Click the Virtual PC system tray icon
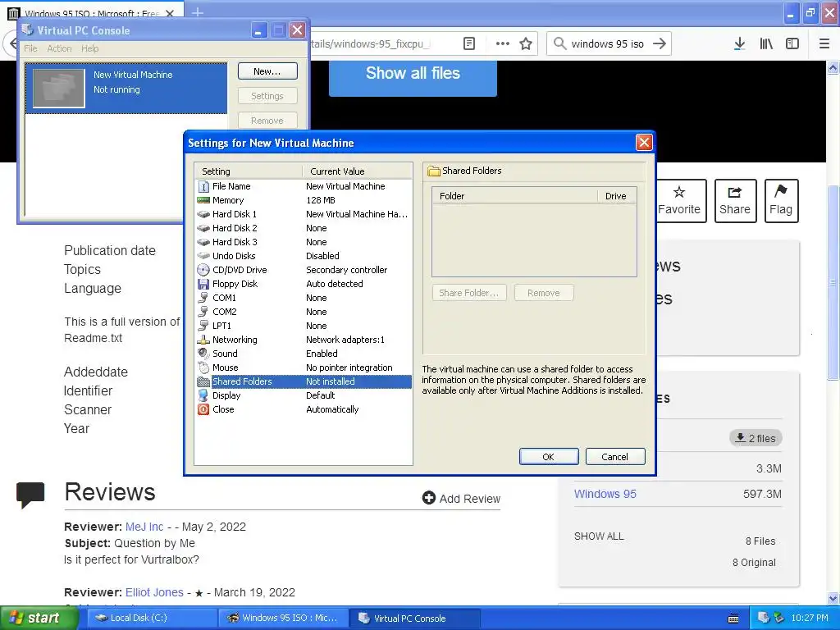The height and width of the screenshot is (630, 840). point(764,618)
